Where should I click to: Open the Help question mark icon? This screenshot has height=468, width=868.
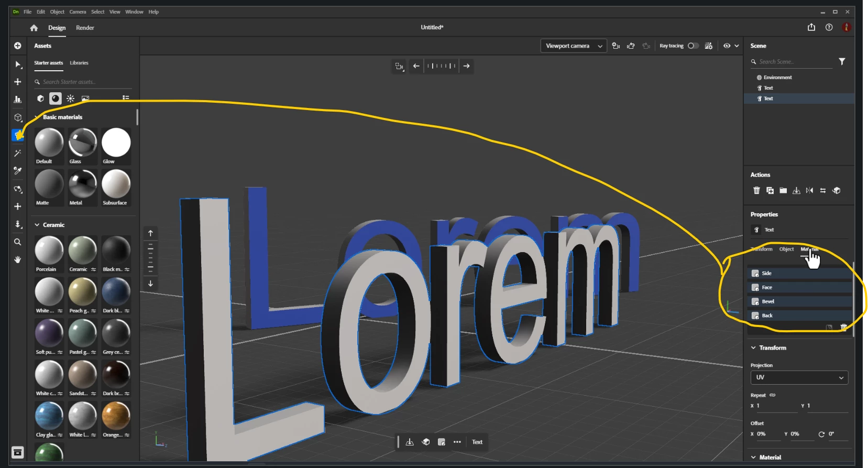[829, 27]
